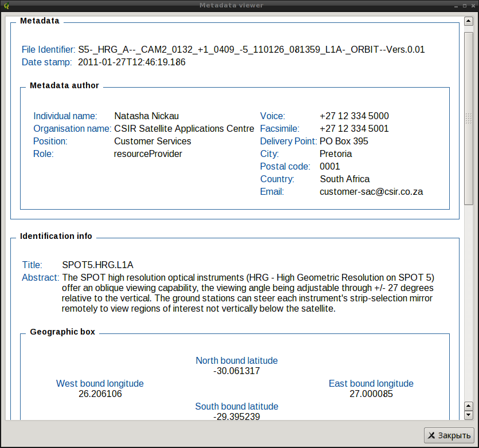Click the Organisation name label
Screen dimensions: 479x448
click(x=72, y=128)
